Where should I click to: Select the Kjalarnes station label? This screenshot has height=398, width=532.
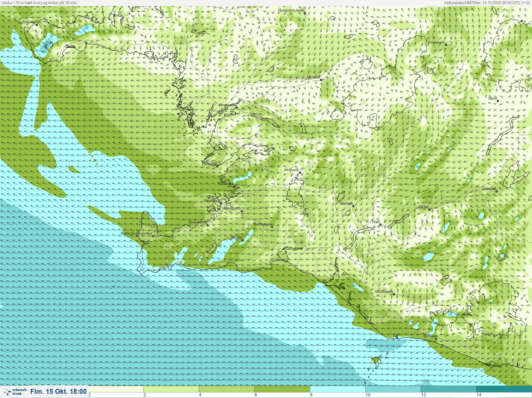(226, 184)
